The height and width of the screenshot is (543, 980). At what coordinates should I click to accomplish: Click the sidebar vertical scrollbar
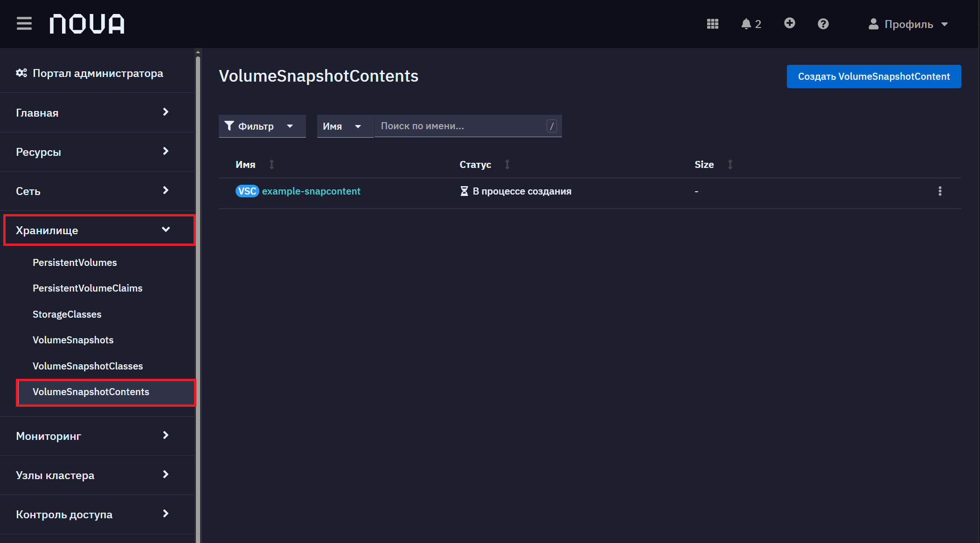click(198, 299)
